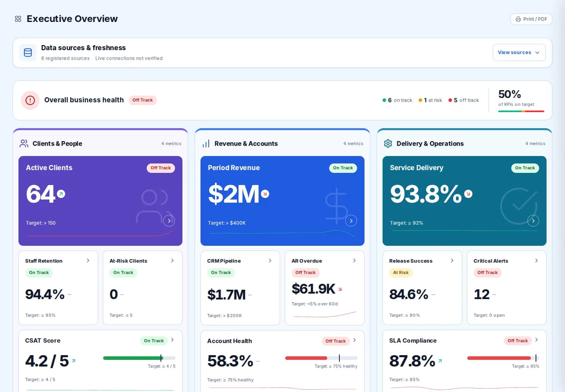Click the Revenue & Accounts bar chart icon
Image resolution: width=565 pixels, height=392 pixels.
(x=206, y=143)
